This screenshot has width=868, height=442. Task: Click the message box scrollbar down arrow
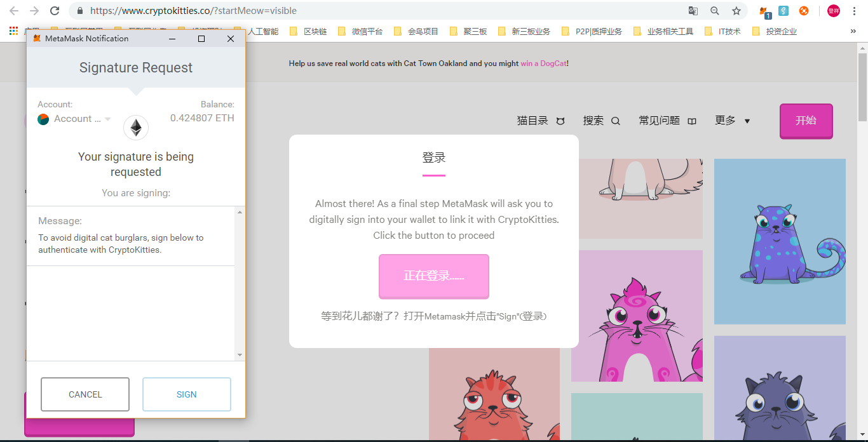pos(240,355)
